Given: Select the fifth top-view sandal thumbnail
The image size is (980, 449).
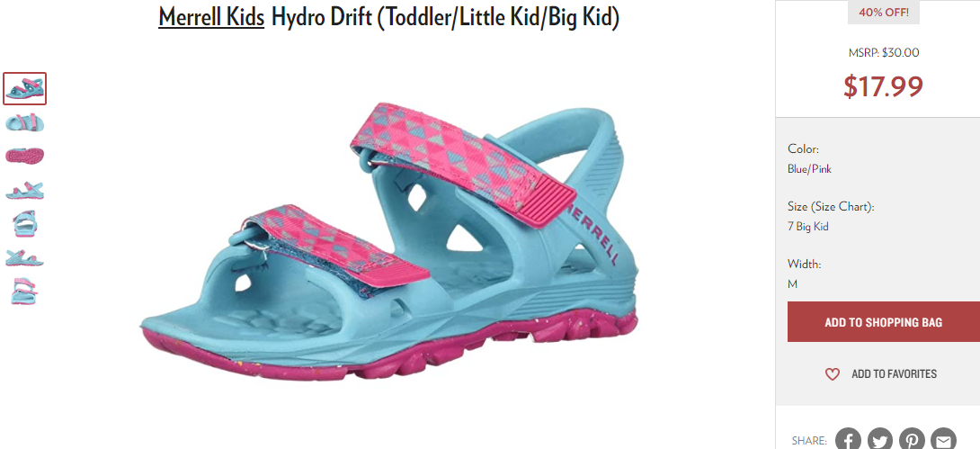Looking at the screenshot, I should tap(25, 223).
